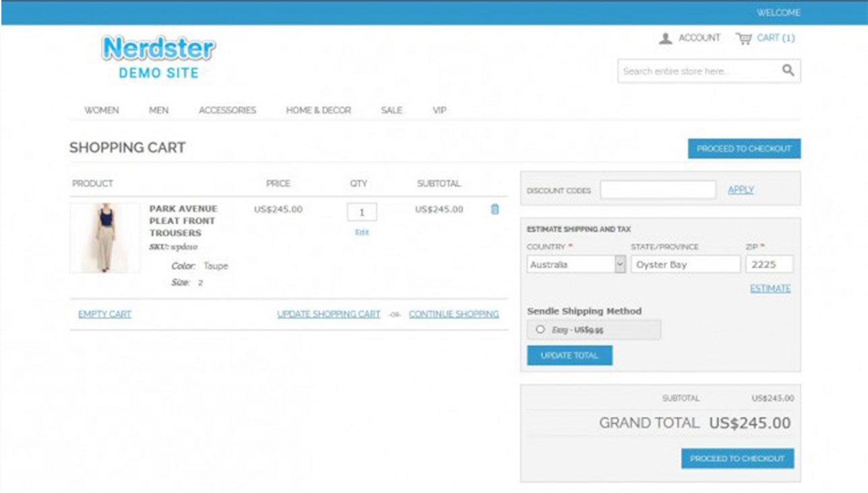Image resolution: width=868 pixels, height=493 pixels.
Task: Click the account person icon
Action: click(666, 38)
